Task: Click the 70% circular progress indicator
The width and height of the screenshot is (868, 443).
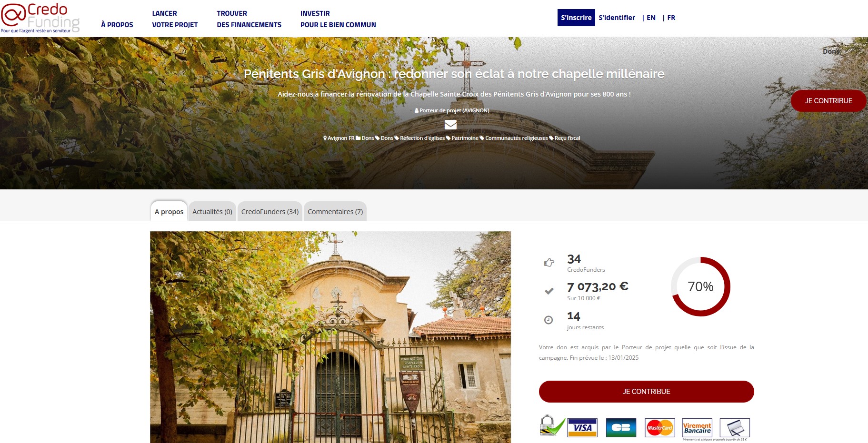Action: point(700,286)
